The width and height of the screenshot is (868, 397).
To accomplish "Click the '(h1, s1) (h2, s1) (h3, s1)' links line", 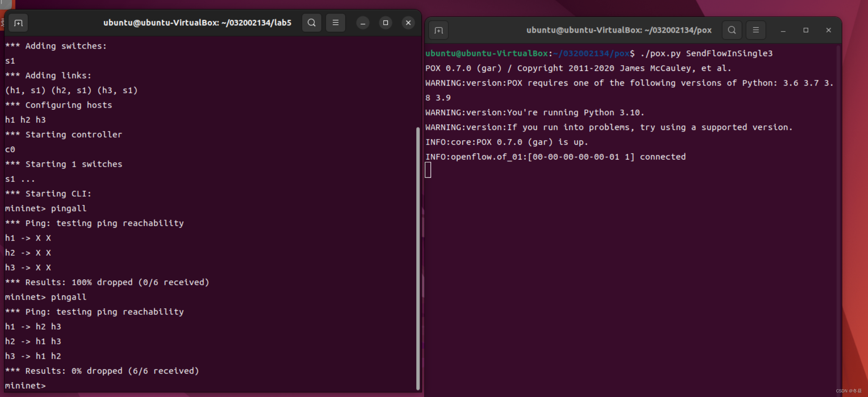I will point(72,90).
